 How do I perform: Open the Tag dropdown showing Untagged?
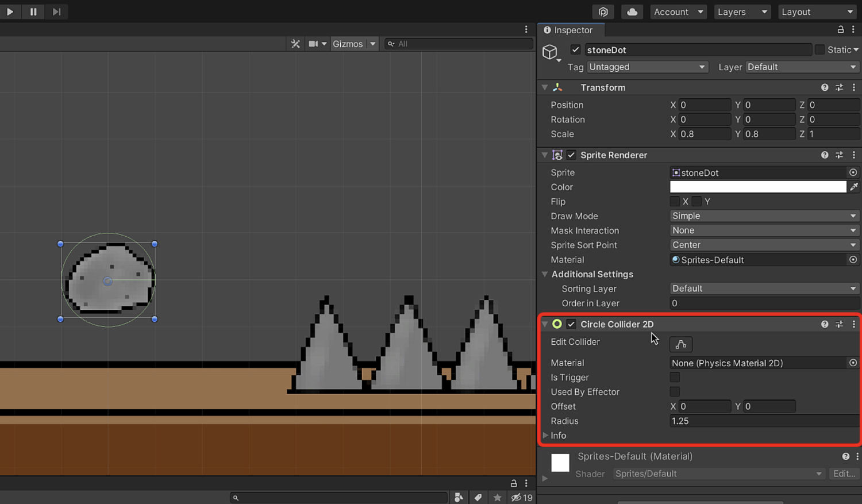[x=647, y=67]
